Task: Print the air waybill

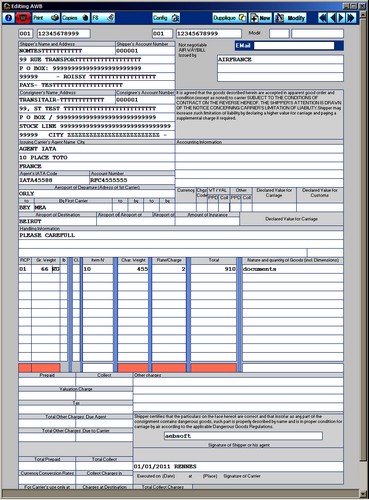Action: [46, 18]
